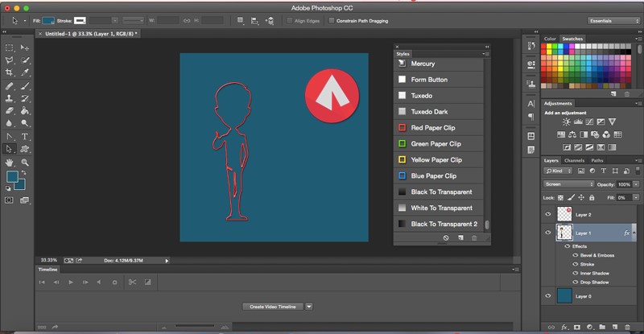This screenshot has height=334, width=644.
Task: Select the Polygonal Lasso tool
Action: [x=9, y=60]
